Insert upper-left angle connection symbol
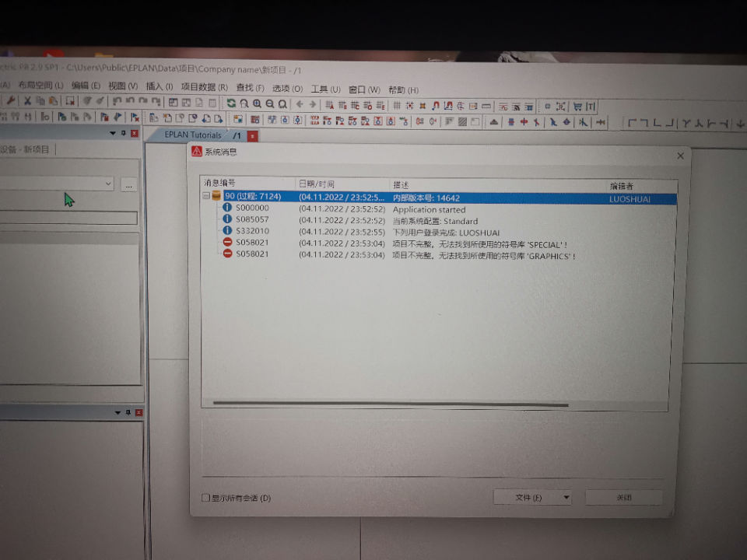Screen dimensions: 747x560 632,124
